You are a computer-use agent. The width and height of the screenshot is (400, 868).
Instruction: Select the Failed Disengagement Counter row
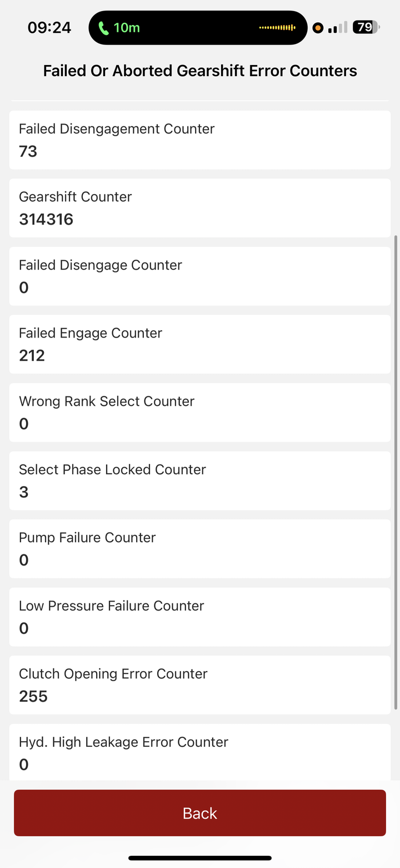[x=200, y=140]
